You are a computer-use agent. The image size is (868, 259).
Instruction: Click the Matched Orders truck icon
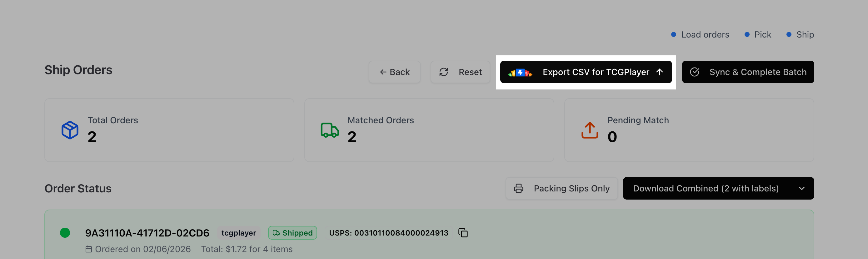coord(330,130)
